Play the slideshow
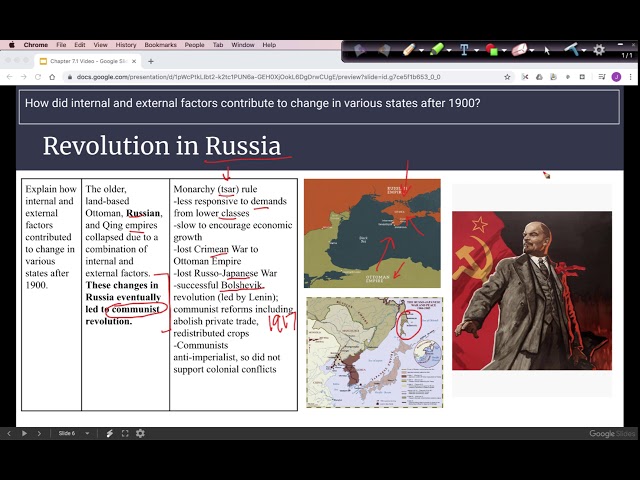The image size is (640, 480). point(24,433)
